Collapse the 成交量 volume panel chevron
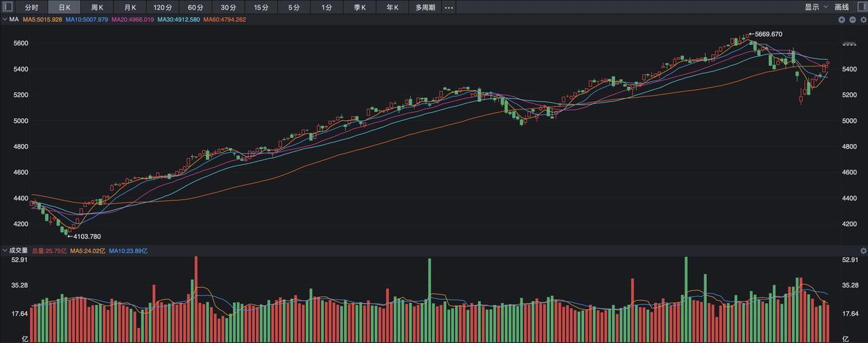 (x=5, y=251)
